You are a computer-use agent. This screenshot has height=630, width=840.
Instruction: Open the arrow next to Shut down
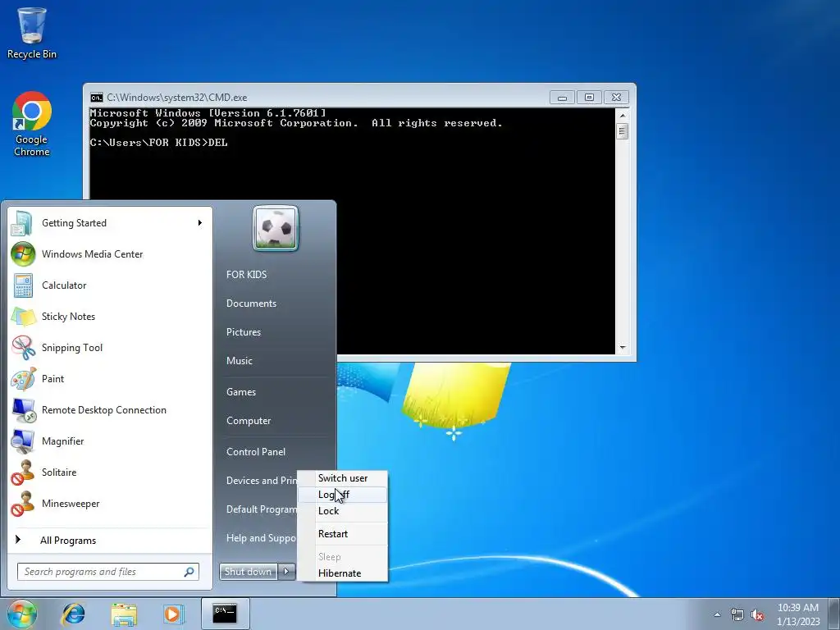(286, 572)
